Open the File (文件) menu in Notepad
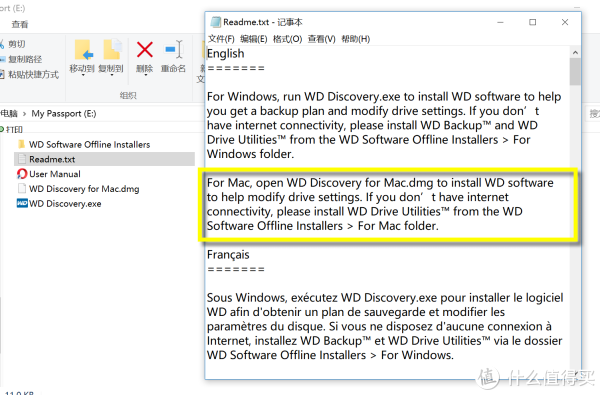Viewport: 600px width, 395px height. click(221, 39)
